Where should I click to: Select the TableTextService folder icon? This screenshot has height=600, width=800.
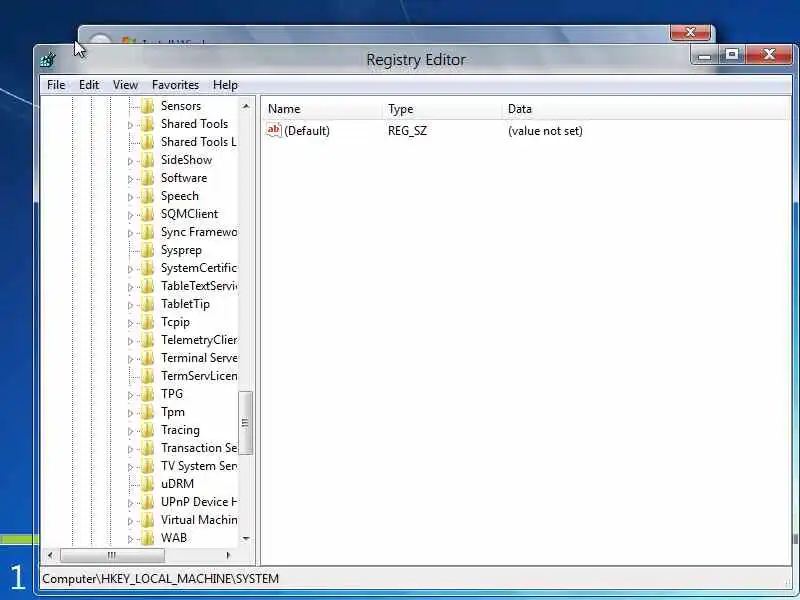coord(147,286)
